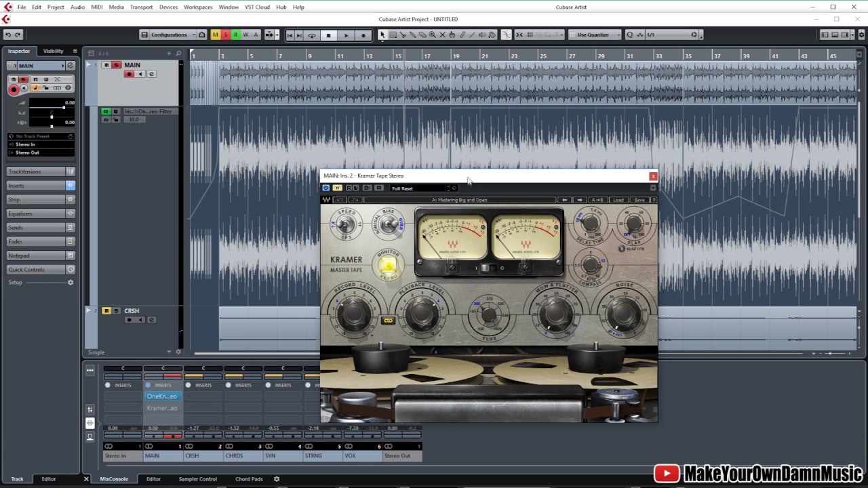Open the Audio menu
868x488 pixels.
click(77, 7)
